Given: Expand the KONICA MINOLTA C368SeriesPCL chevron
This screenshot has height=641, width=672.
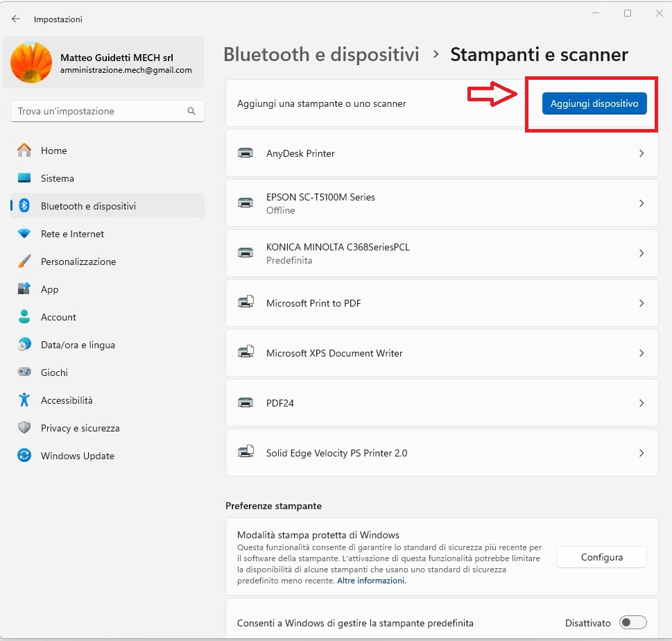Looking at the screenshot, I should [x=641, y=253].
